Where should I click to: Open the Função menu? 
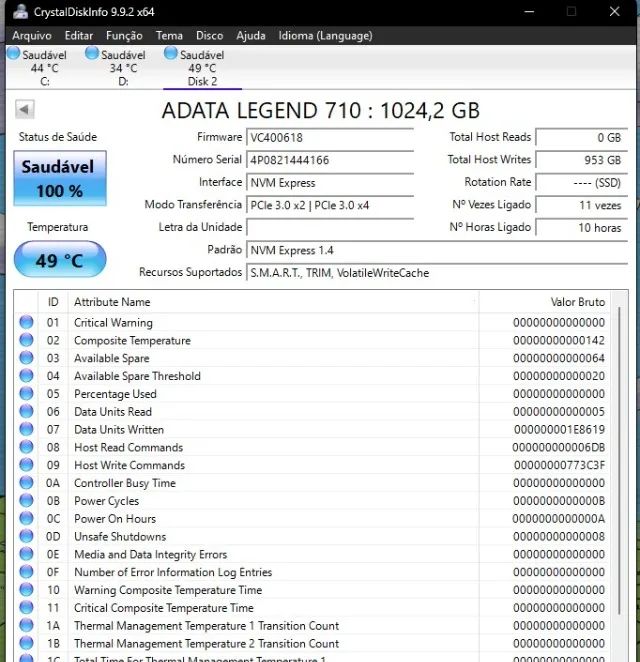124,35
